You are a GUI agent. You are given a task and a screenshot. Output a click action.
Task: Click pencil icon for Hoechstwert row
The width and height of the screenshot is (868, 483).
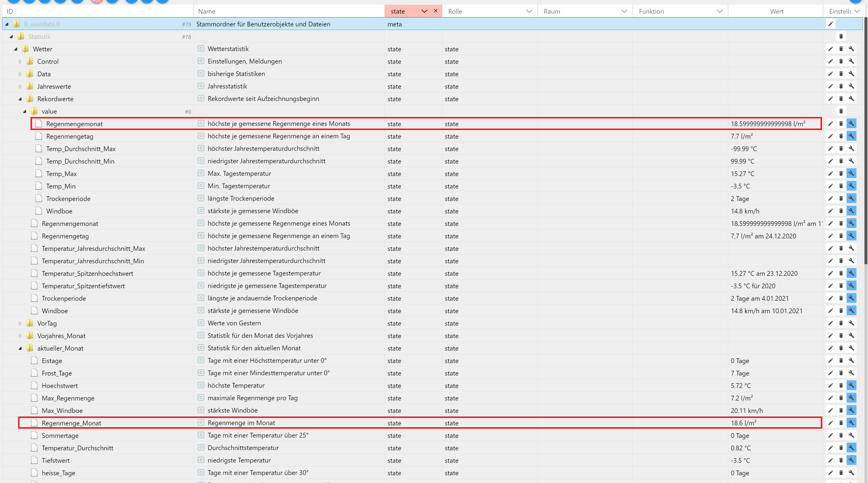click(830, 386)
